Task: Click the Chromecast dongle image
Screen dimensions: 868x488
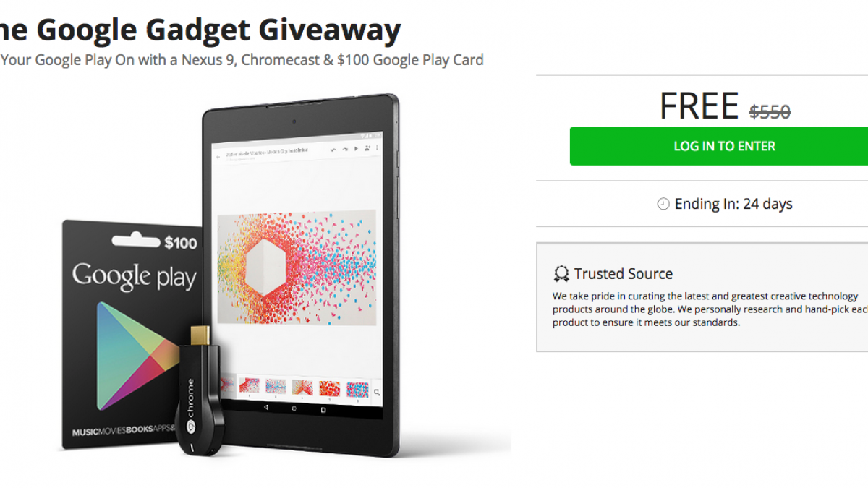Action: coord(199,392)
